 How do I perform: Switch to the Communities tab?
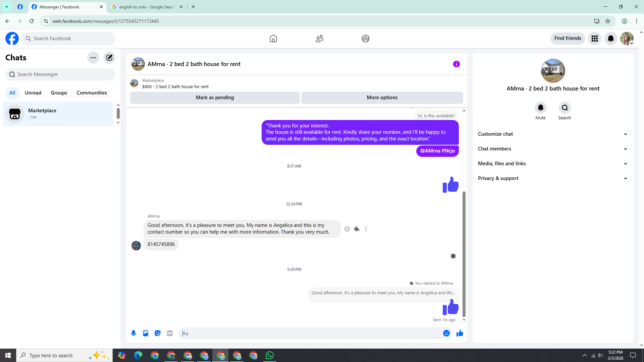92,93
